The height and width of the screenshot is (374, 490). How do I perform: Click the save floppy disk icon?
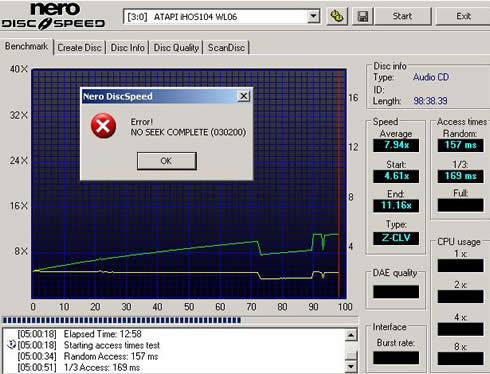[362, 16]
